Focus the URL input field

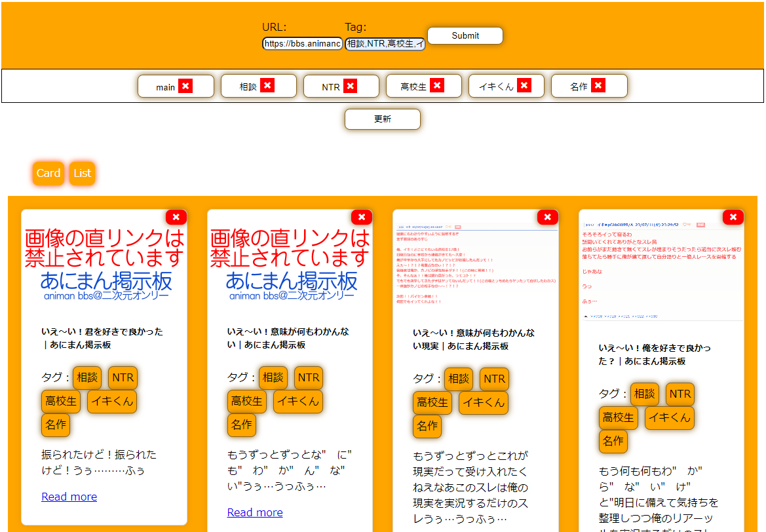pos(302,44)
